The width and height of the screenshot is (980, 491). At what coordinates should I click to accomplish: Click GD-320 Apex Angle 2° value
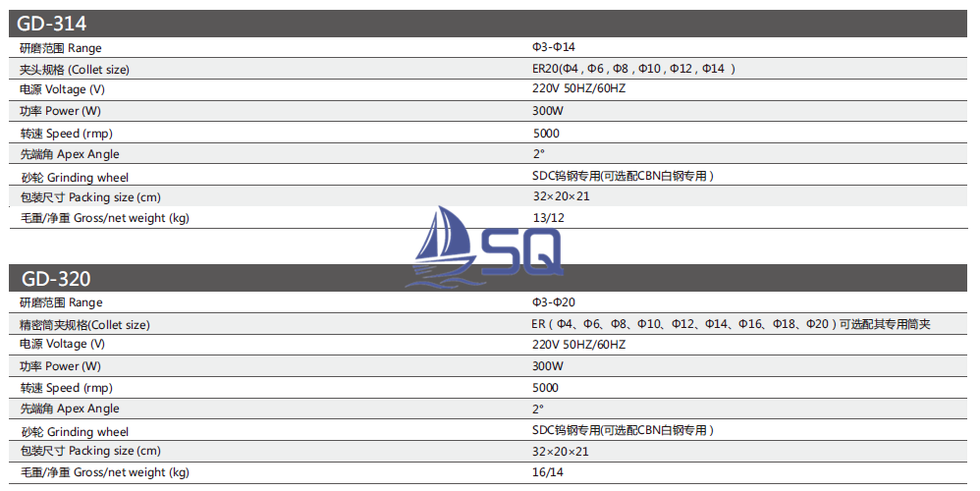pyautogui.click(x=538, y=409)
